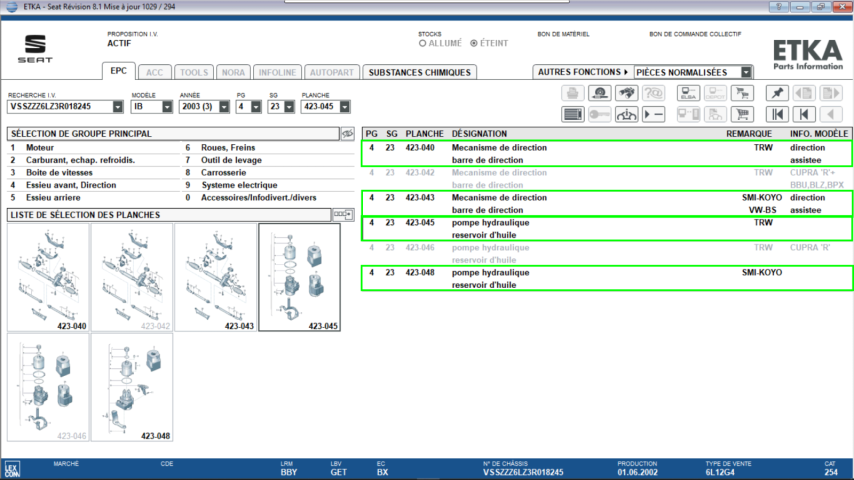854x480 pixels.
Task: Select main group 3 Boite de vitesses
Action: (x=94, y=173)
